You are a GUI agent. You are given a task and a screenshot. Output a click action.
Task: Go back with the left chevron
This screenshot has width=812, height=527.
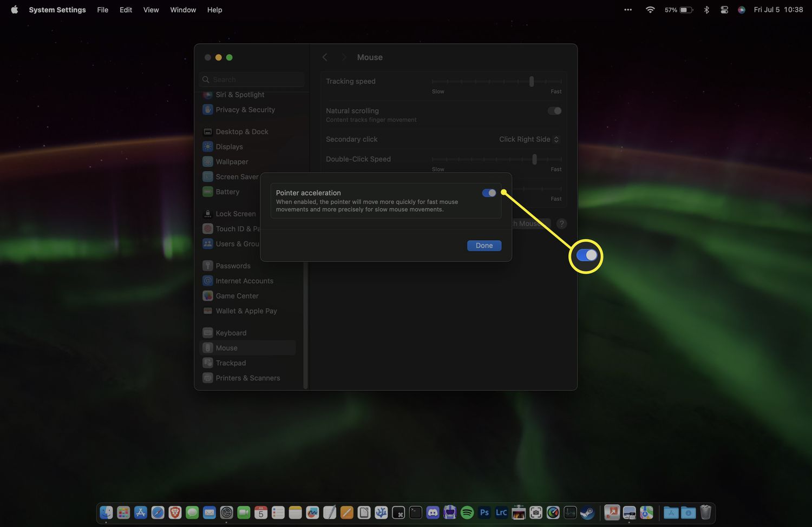click(x=325, y=57)
